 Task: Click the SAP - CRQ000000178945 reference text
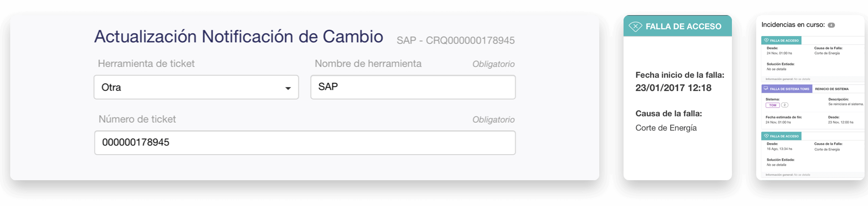[x=455, y=40]
